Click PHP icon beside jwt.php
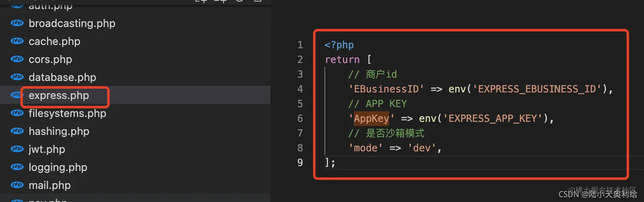The width and height of the screenshot is (644, 202). click(x=17, y=150)
